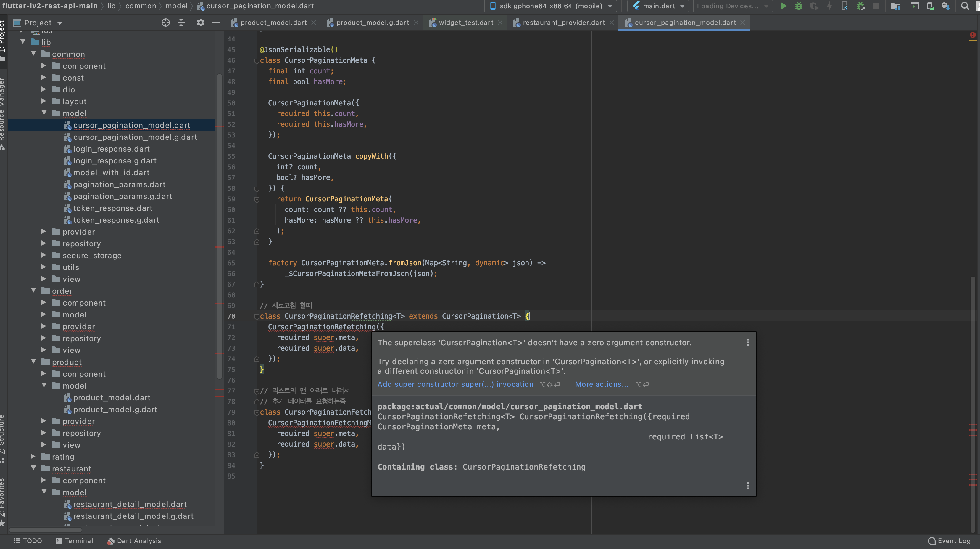The height and width of the screenshot is (549, 980).
Task: Collapse the order folder
Action: coord(33,290)
